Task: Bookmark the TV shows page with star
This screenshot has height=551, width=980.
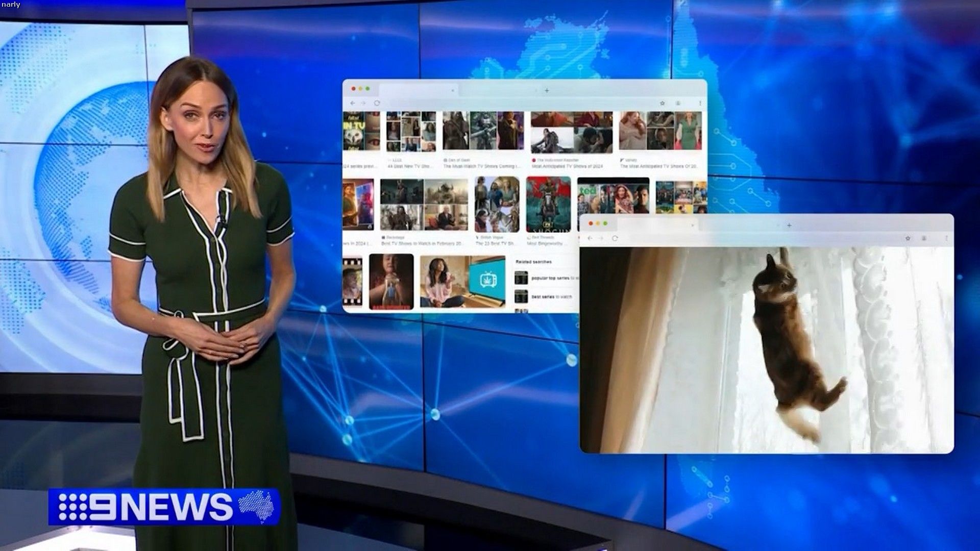Action: pyautogui.click(x=662, y=103)
